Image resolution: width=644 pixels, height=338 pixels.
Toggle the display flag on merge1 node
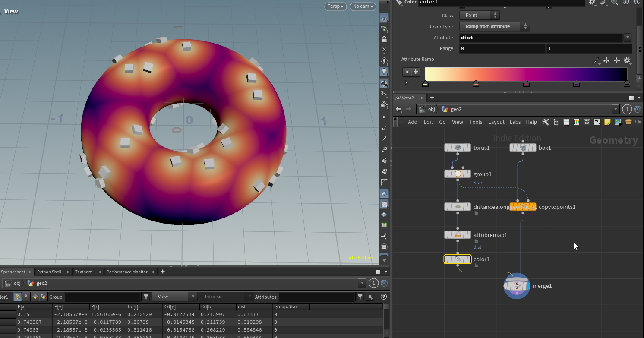point(527,286)
